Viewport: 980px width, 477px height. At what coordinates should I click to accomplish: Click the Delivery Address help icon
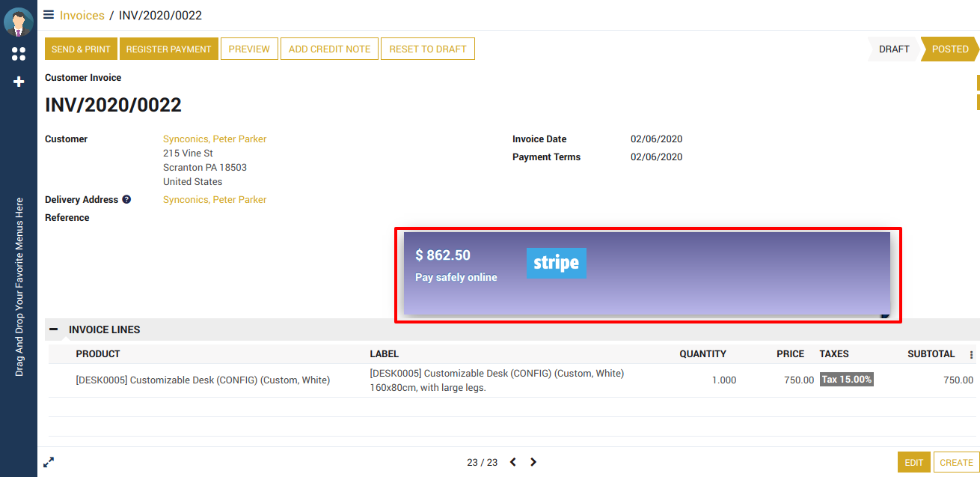pyautogui.click(x=126, y=200)
